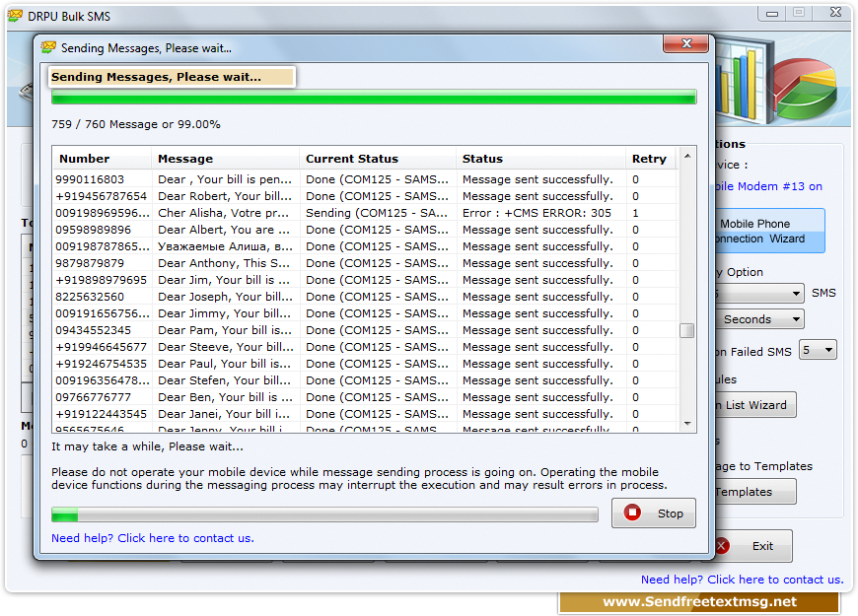Click 759 / 760 Message progress text
The width and height of the screenshot is (858, 616).
coord(136,124)
